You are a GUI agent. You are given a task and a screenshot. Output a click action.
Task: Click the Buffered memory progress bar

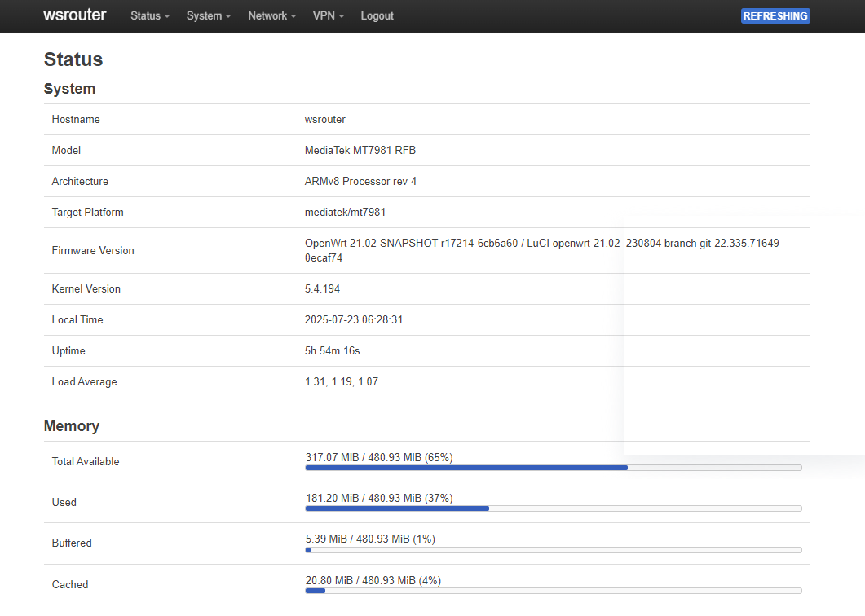(x=553, y=550)
